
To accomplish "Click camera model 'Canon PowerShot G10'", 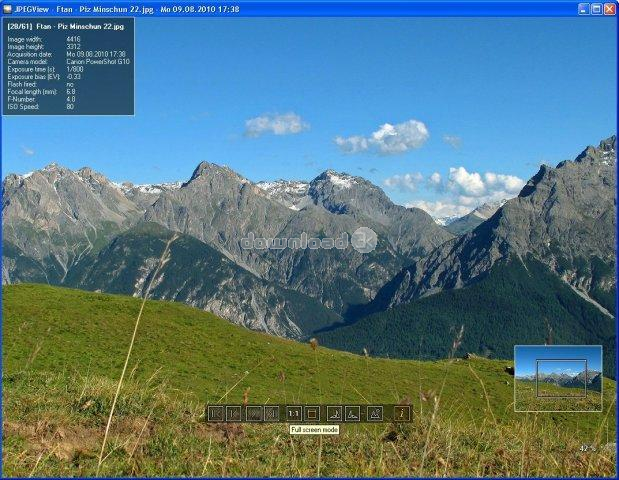I will tap(98, 62).
